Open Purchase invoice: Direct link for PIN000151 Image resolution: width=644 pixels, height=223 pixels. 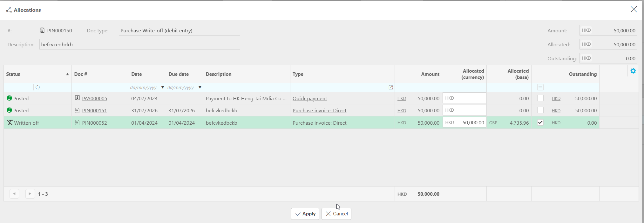pyautogui.click(x=319, y=110)
